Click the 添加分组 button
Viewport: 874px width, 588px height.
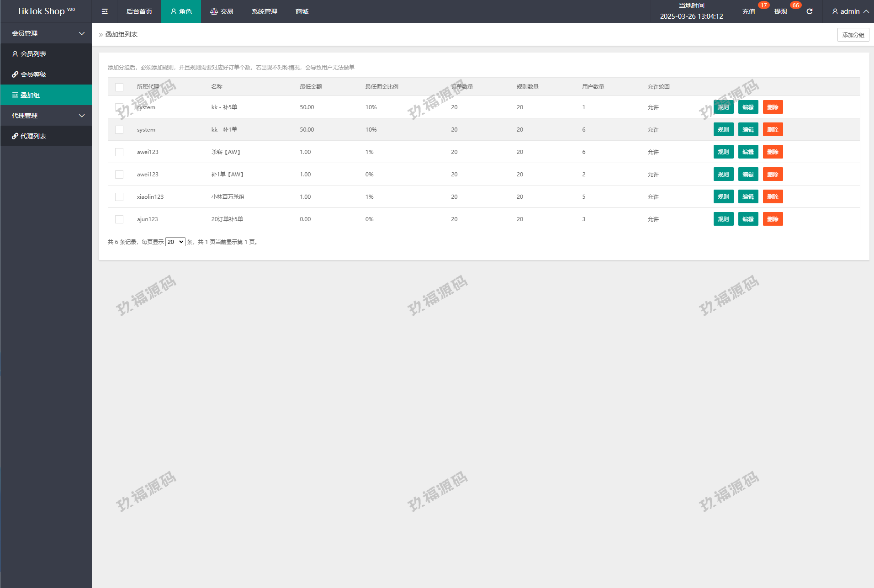(x=853, y=35)
